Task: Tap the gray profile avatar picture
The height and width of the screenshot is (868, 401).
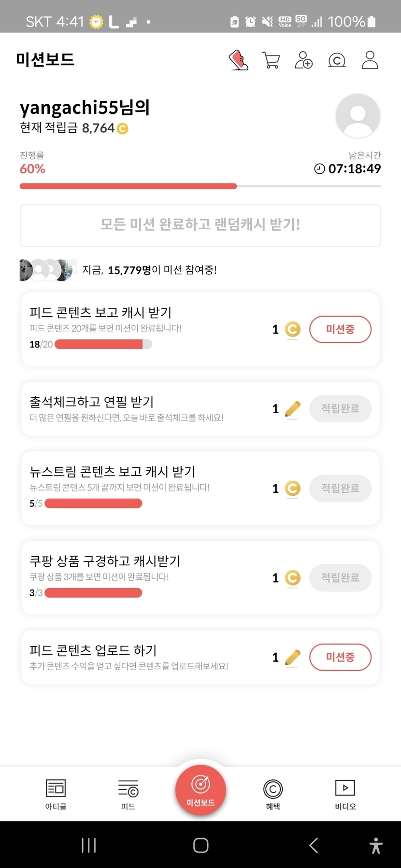Action: (x=358, y=116)
